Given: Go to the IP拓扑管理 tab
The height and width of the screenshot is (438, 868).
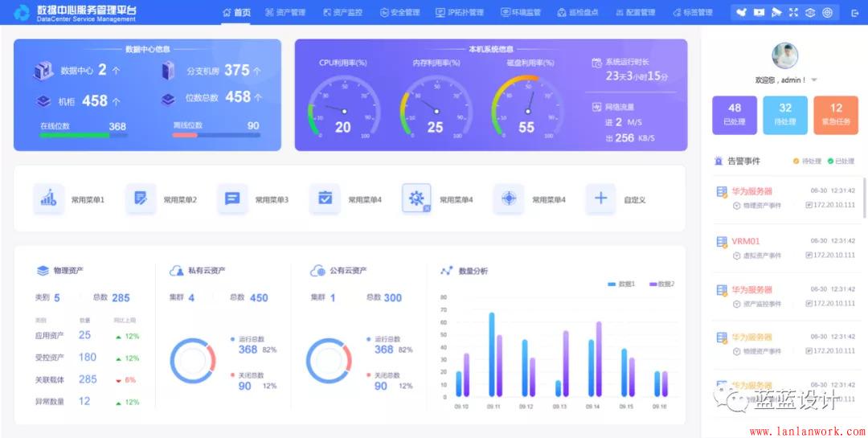Looking at the screenshot, I should 460,13.
